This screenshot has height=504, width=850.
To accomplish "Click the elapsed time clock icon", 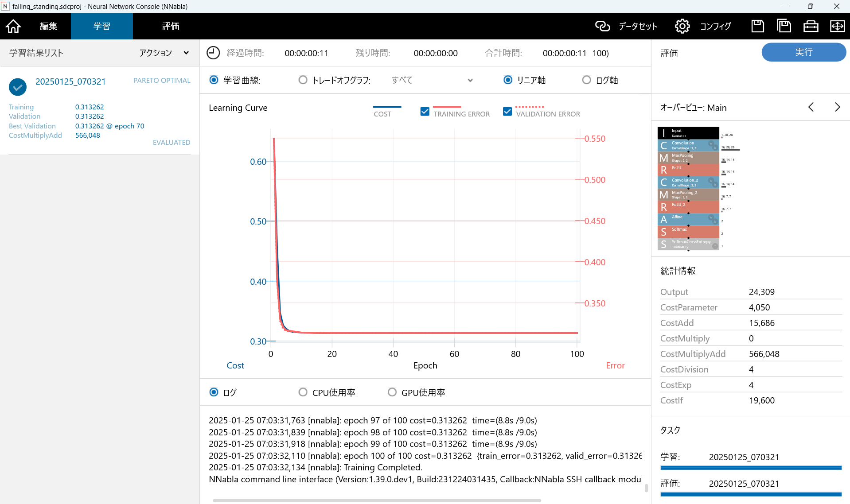I will pyautogui.click(x=213, y=53).
